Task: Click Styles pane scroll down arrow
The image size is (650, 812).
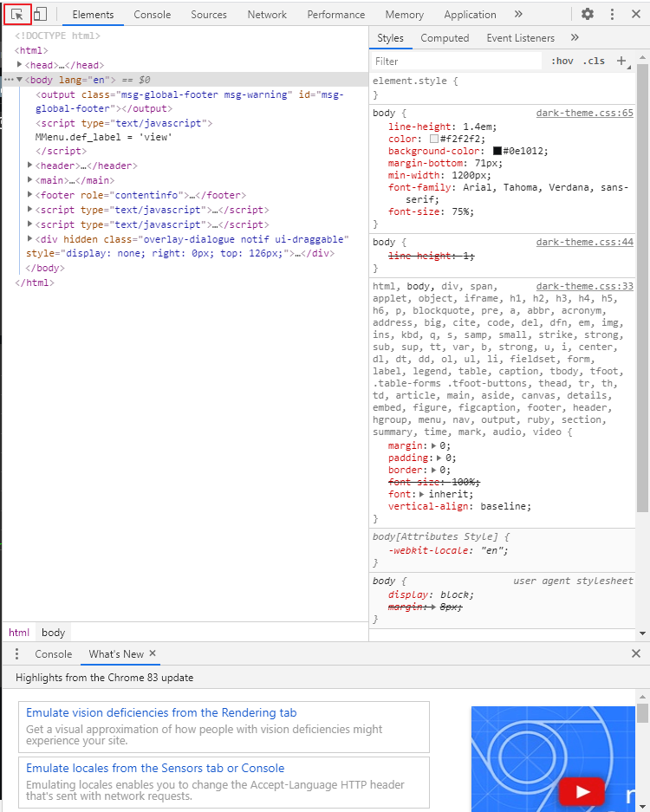Action: pos(642,633)
